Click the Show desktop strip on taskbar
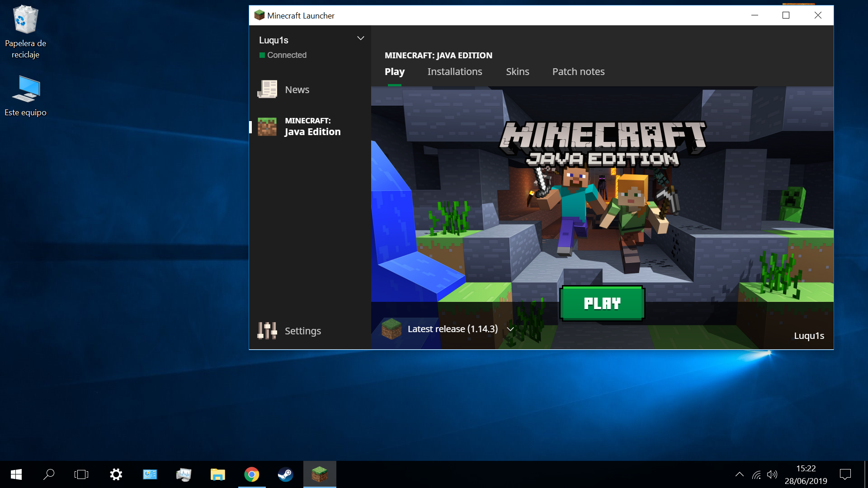Image resolution: width=868 pixels, height=488 pixels. click(x=866, y=474)
